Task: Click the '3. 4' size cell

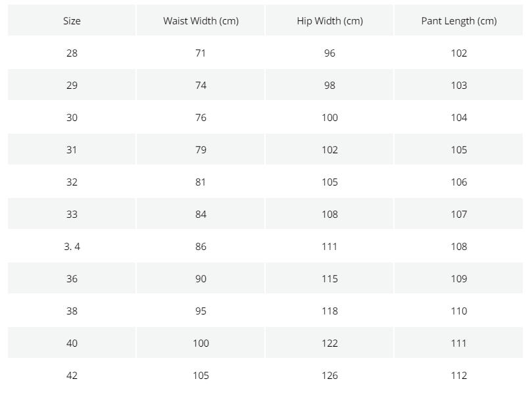Action: click(x=72, y=247)
